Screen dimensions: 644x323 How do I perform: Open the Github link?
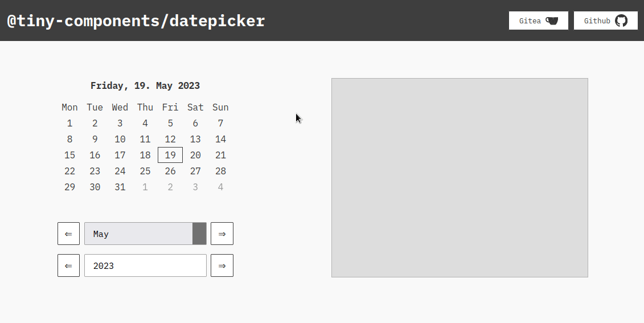(x=605, y=21)
